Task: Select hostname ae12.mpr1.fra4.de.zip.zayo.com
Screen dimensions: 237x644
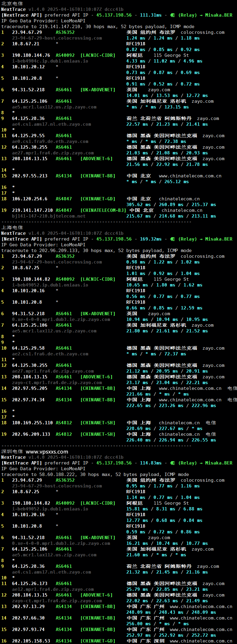Action: click(x=53, y=589)
